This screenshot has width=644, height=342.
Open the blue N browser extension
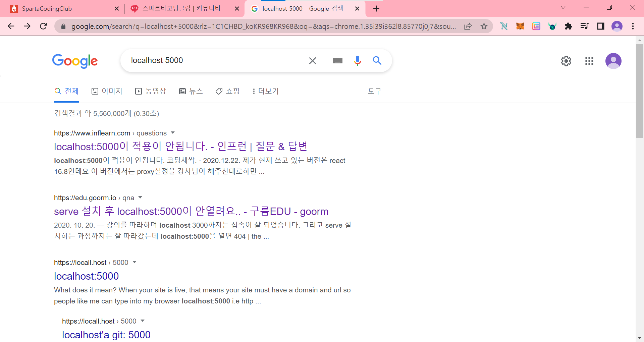coord(504,26)
